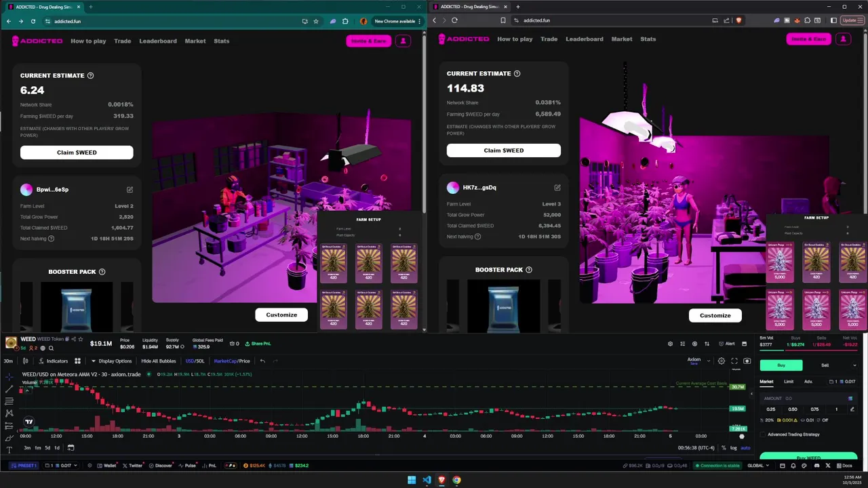Take a chart snapshot with camera icon
868x488 pixels.
747,361
